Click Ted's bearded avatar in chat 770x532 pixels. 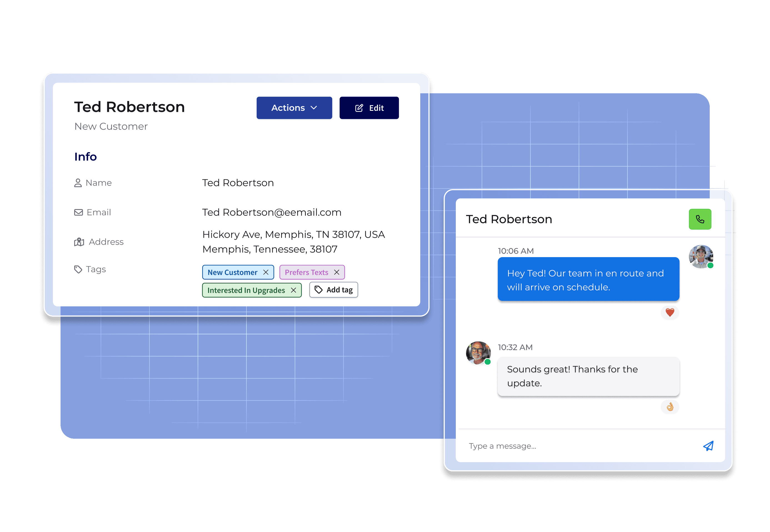coord(478,353)
